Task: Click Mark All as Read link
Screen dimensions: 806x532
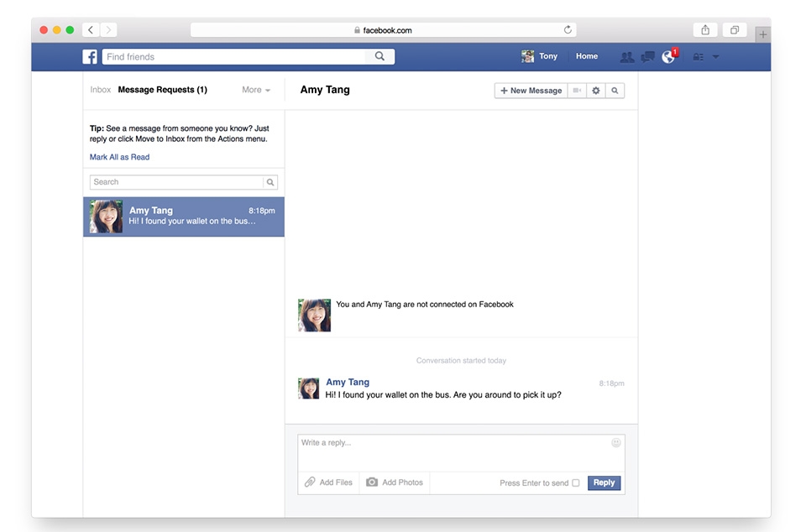Action: coord(119,157)
